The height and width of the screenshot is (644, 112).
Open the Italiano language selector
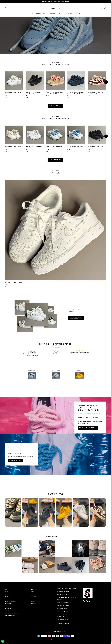(48, 631)
